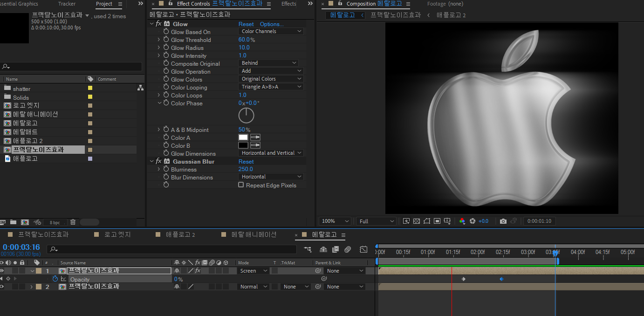Open viewer 100% magnification dropdown
This screenshot has height=316, width=644.
pyautogui.click(x=335, y=221)
